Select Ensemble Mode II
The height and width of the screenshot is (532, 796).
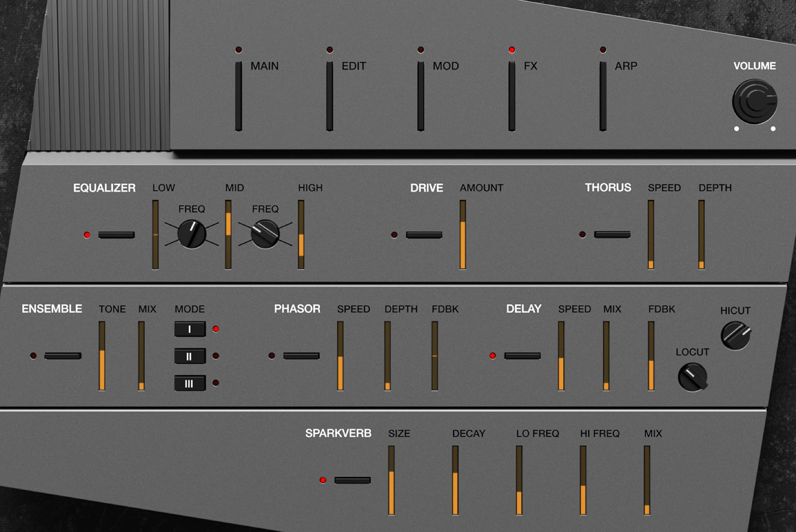[190, 356]
